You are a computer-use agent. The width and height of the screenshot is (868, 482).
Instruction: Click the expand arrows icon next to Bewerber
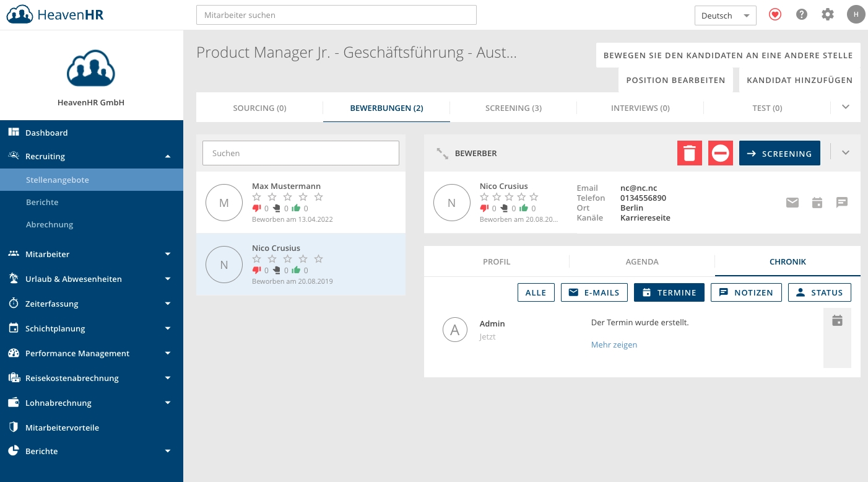click(442, 154)
